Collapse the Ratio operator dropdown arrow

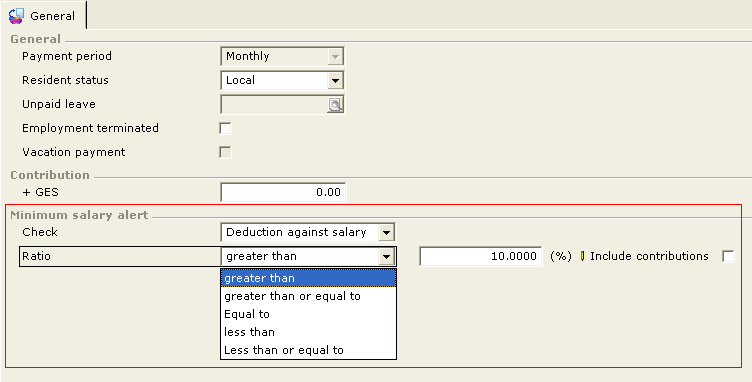[x=386, y=256]
